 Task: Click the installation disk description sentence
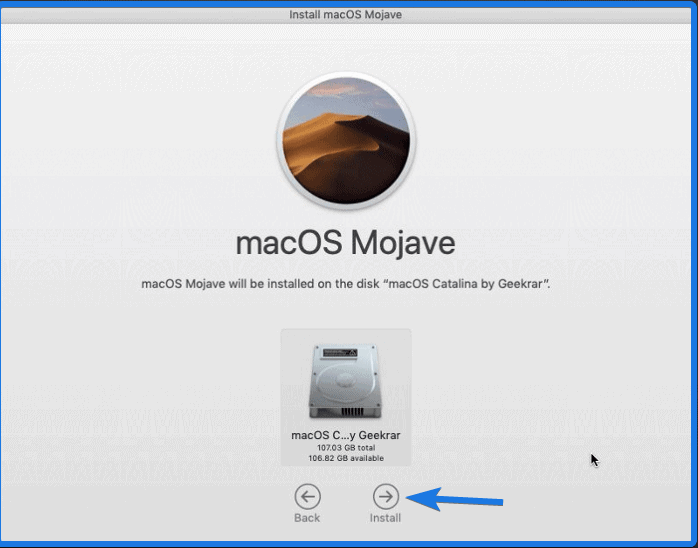(x=346, y=284)
